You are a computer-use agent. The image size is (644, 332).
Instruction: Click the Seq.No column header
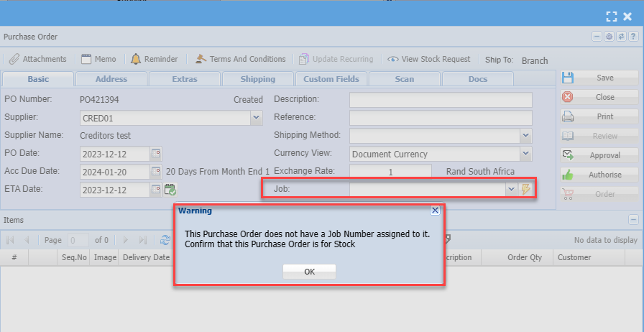tap(73, 258)
